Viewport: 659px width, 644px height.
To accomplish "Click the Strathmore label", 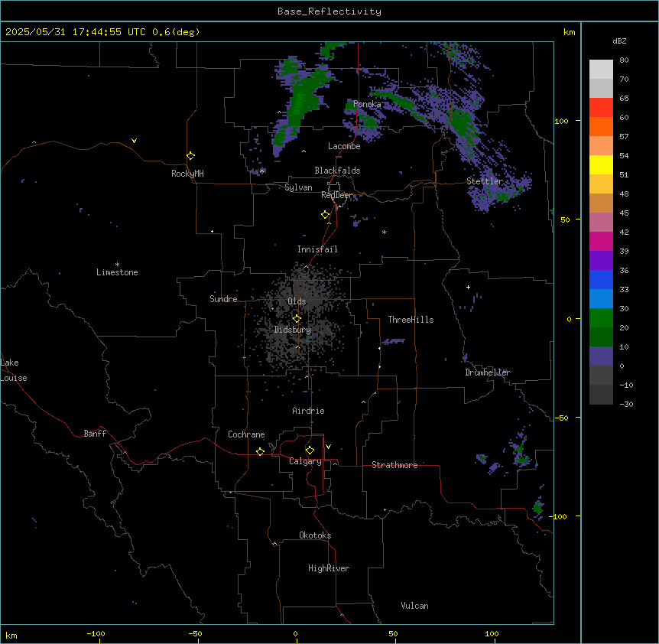I will (x=394, y=465).
